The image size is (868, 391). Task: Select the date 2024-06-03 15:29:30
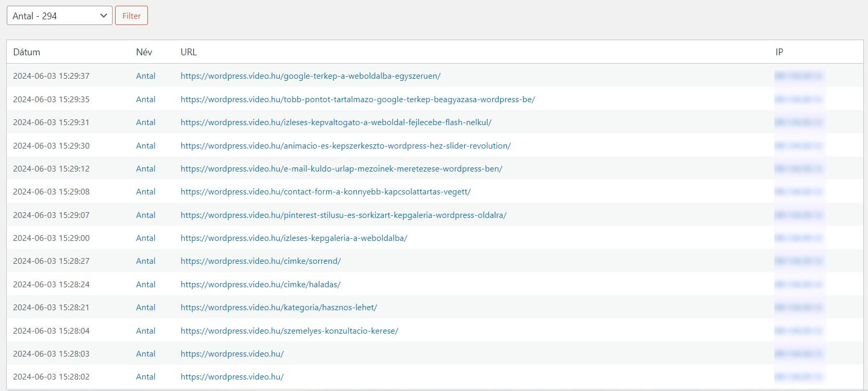[51, 145]
